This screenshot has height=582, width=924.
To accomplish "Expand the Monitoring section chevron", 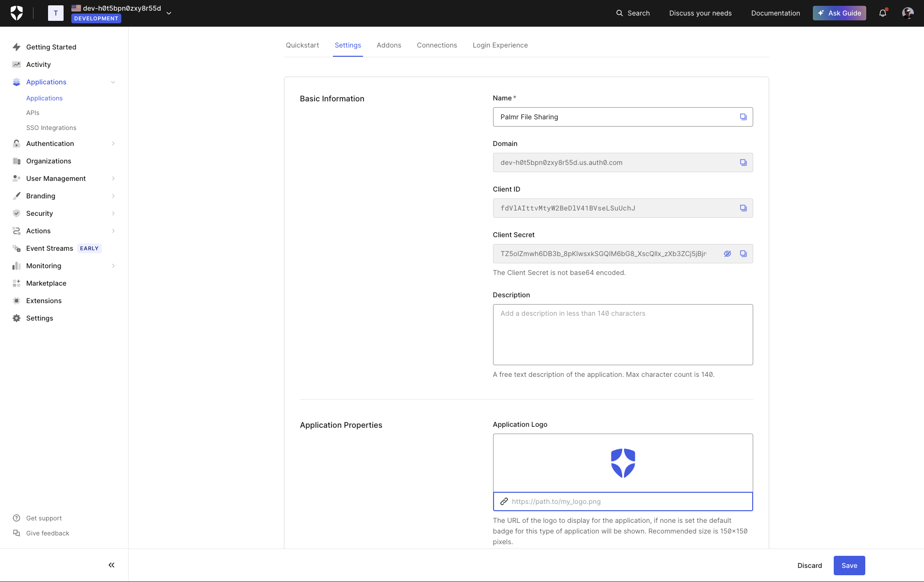I will coord(113,266).
